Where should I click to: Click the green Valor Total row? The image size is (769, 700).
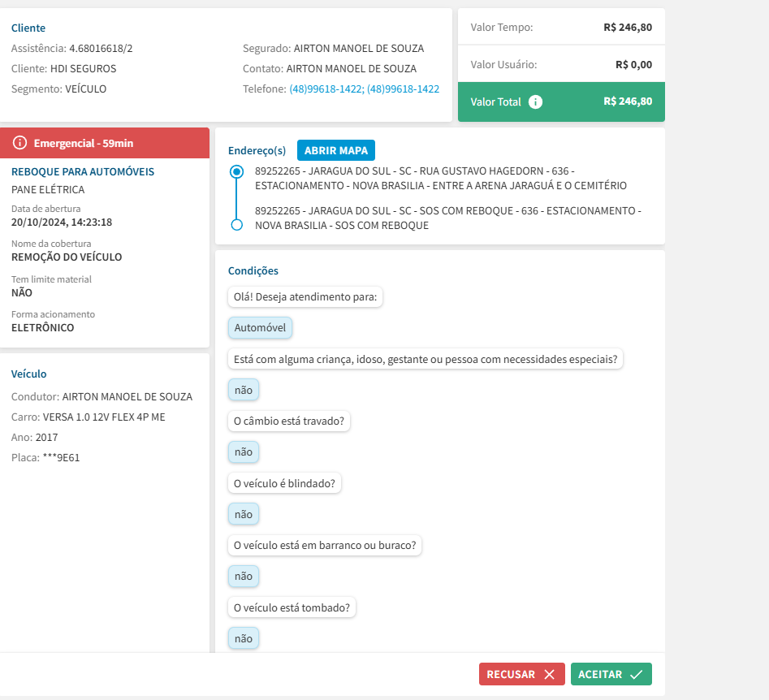click(561, 102)
